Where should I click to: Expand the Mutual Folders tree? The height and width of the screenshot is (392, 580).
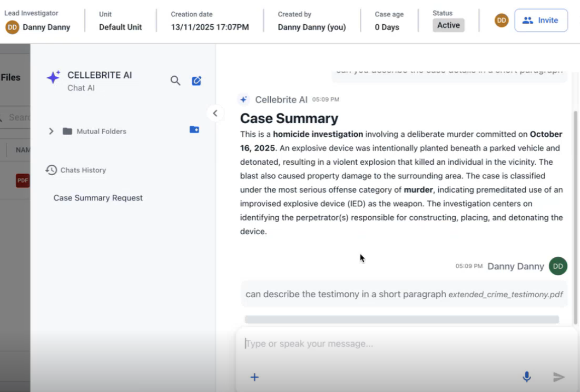coord(51,132)
